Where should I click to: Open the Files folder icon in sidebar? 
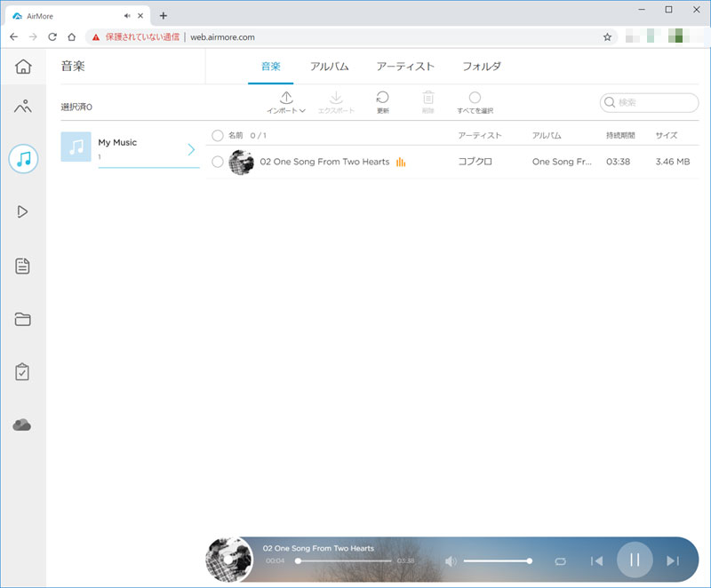23,320
